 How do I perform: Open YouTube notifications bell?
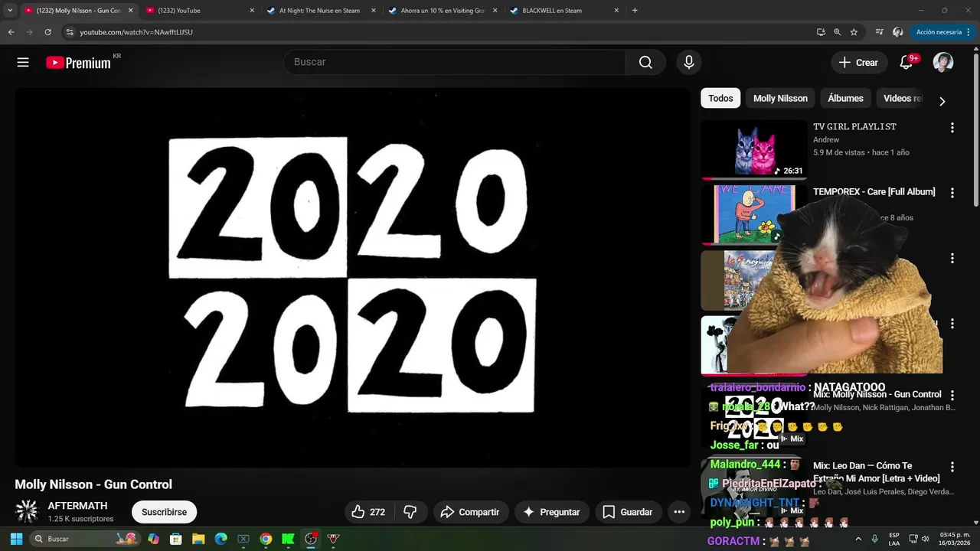tap(906, 63)
